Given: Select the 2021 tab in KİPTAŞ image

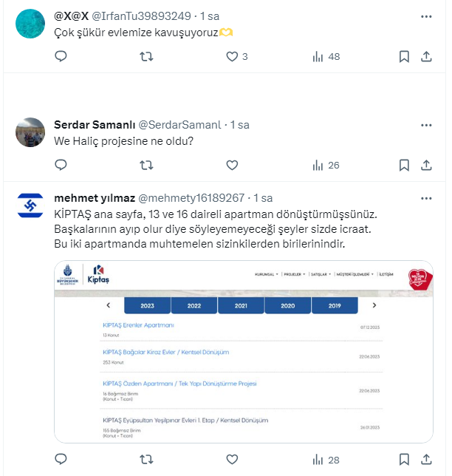Looking at the screenshot, I should (241, 305).
